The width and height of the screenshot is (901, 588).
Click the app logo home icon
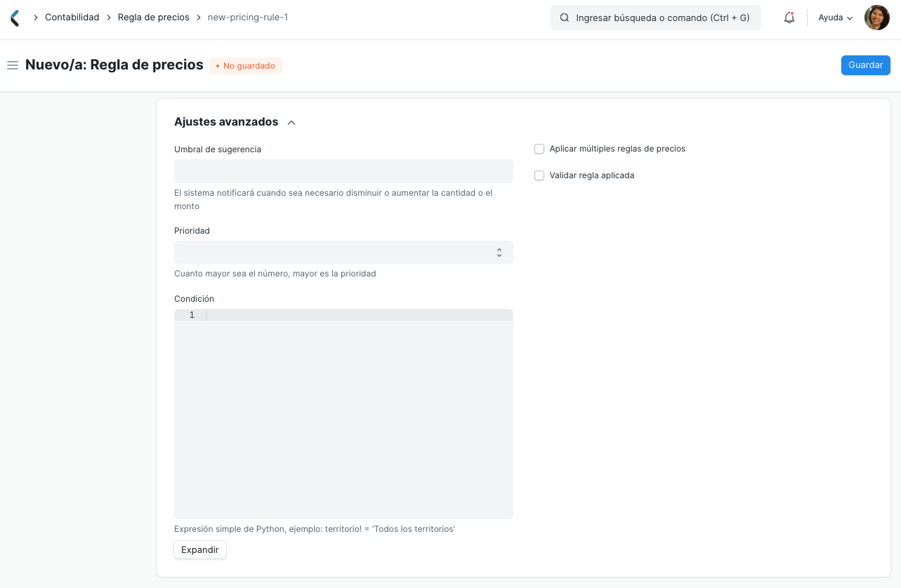15,18
